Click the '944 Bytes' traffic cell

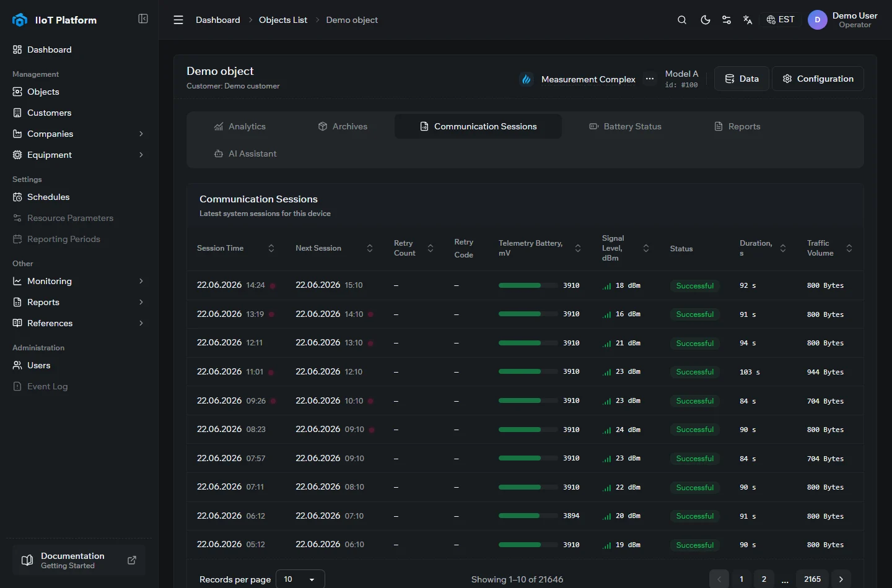pyautogui.click(x=825, y=372)
